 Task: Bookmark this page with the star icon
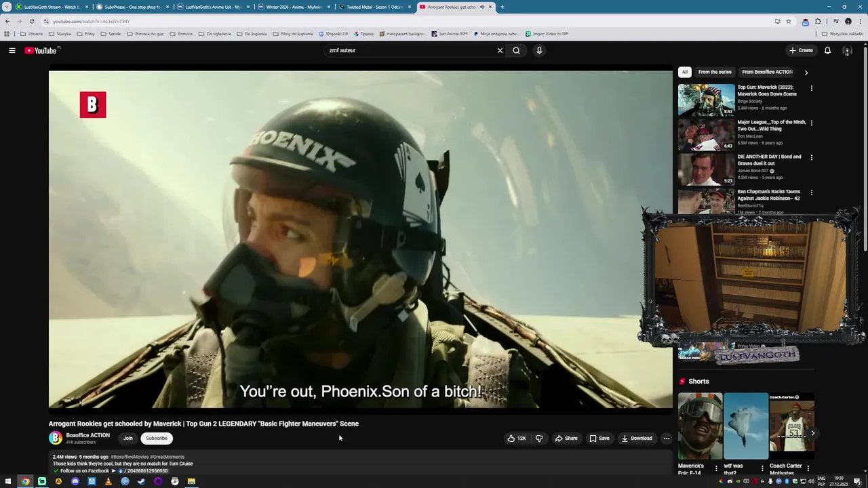[789, 21]
